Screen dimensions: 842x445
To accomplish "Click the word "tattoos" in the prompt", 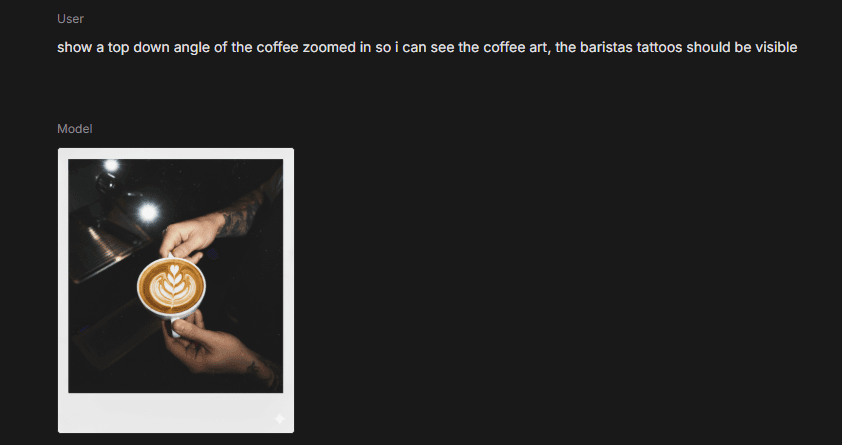I will pos(659,47).
